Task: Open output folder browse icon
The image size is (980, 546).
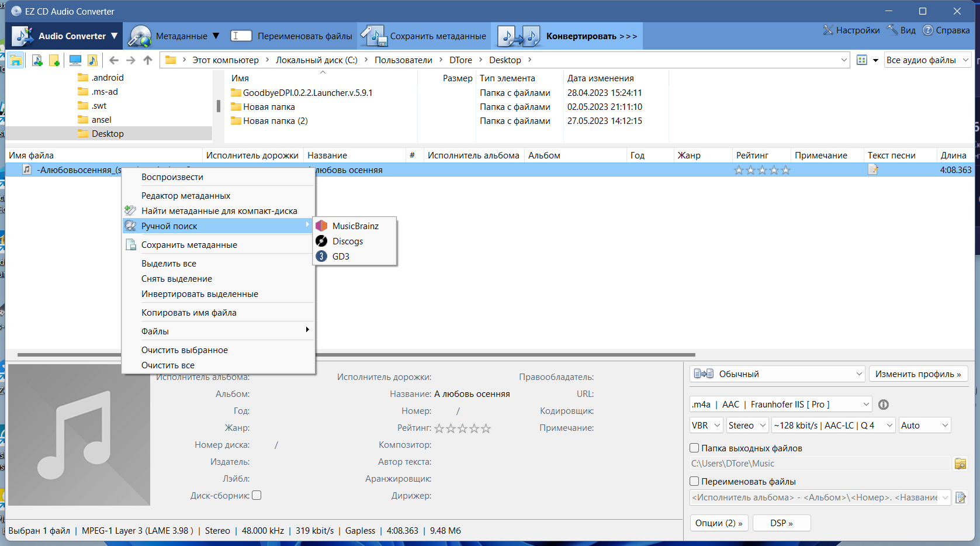Action: point(960,464)
